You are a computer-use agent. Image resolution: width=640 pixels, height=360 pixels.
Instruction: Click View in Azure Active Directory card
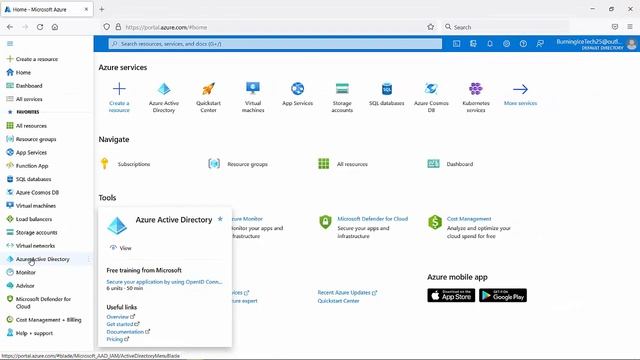pyautogui.click(x=121, y=248)
